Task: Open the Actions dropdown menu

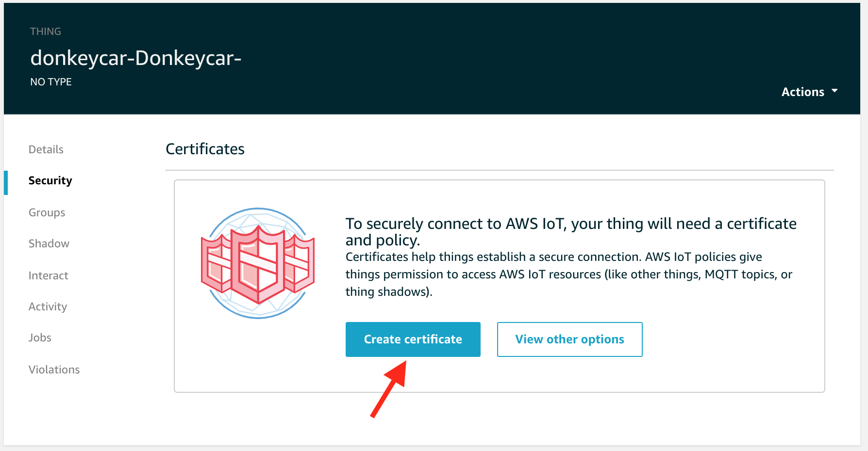Action: 809,92
